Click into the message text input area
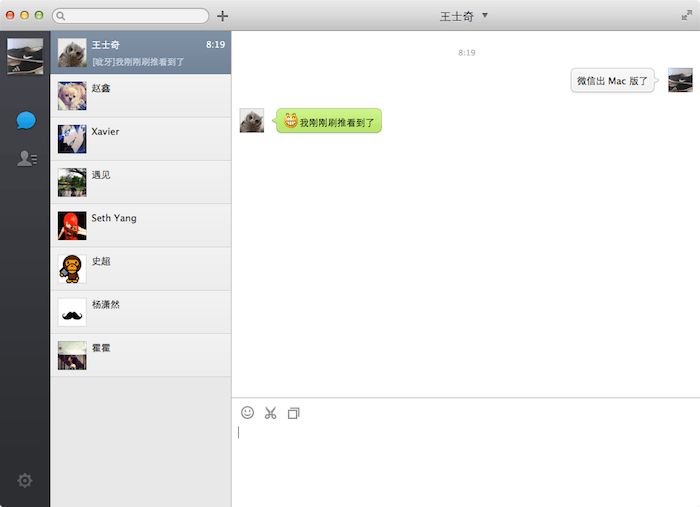This screenshot has width=700, height=507. pyautogui.click(x=466, y=464)
